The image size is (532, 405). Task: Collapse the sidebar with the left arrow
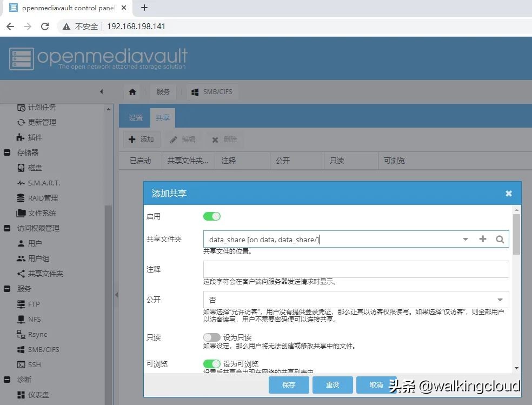pos(102,91)
